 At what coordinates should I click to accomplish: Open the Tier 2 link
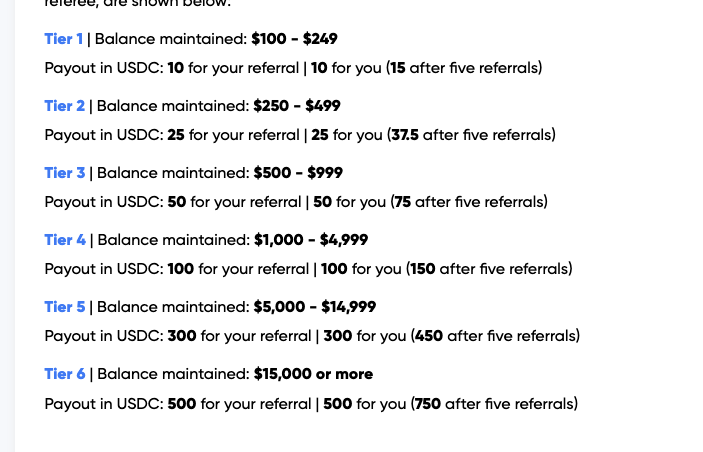[x=65, y=106]
